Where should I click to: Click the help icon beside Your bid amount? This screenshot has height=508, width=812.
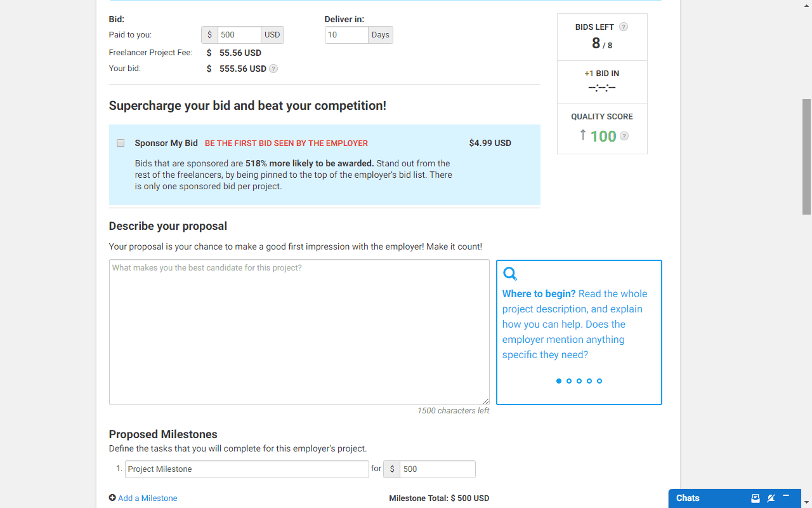point(273,69)
